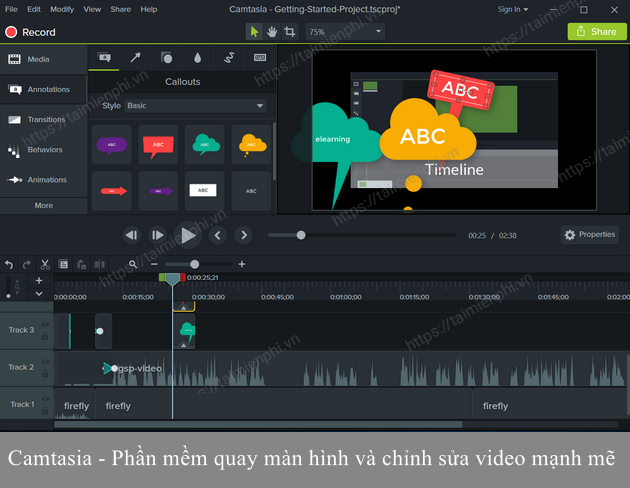Click the green Share button

coord(597,32)
